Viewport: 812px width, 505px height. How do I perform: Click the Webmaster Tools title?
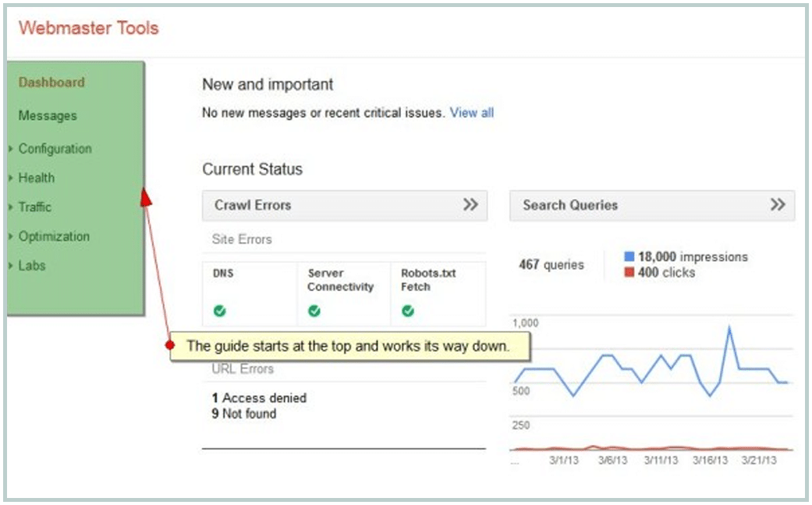(x=89, y=28)
